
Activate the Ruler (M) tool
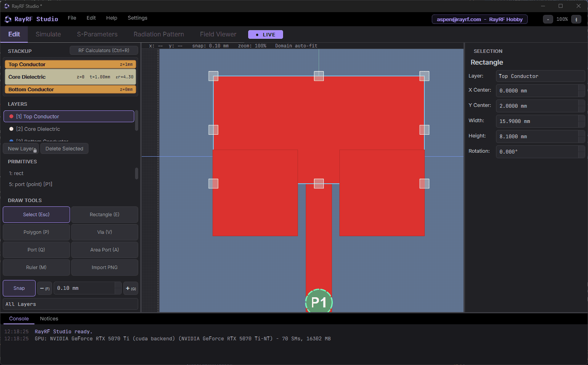tap(36, 267)
